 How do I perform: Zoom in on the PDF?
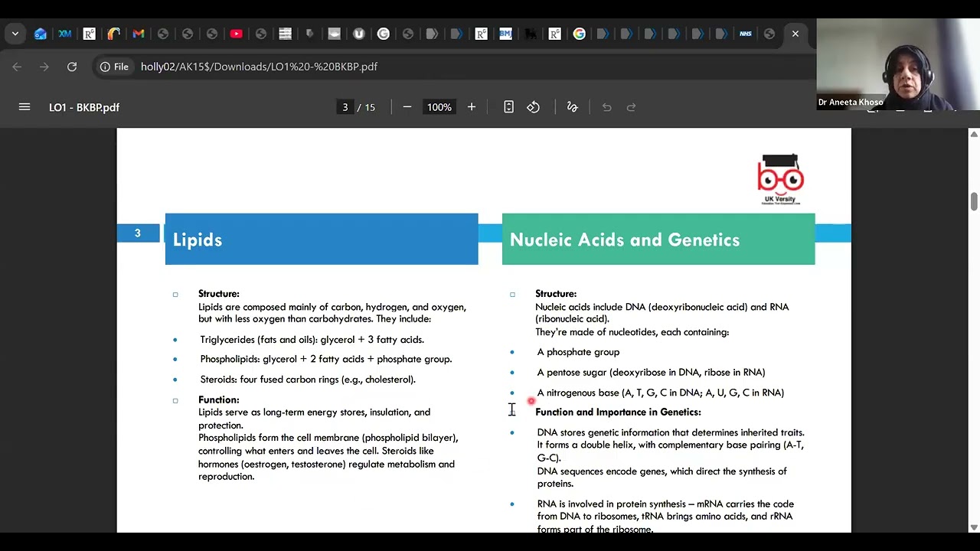coord(472,107)
